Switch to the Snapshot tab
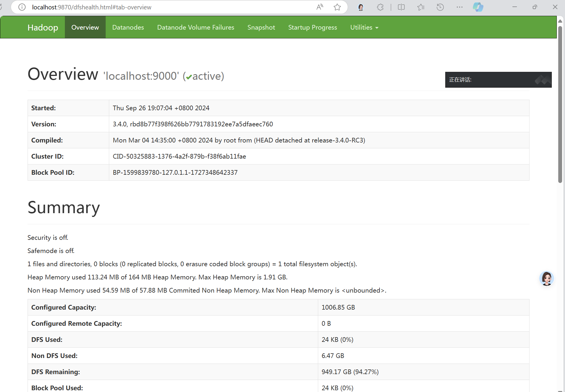Screen dimensions: 565x392 pyautogui.click(x=261, y=27)
